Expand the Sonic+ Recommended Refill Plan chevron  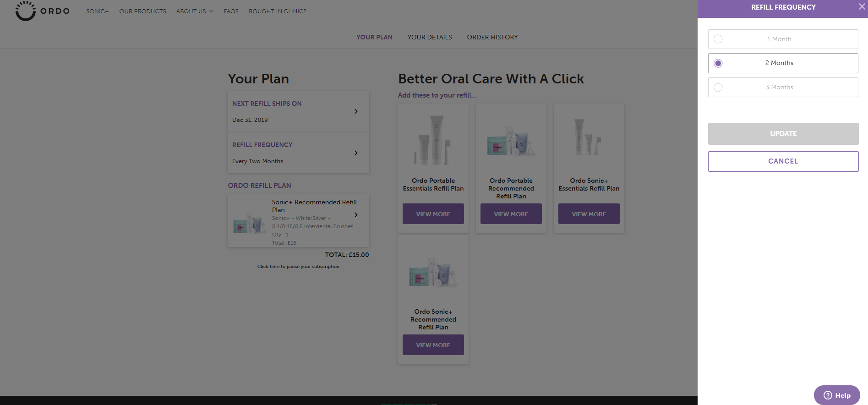(x=356, y=214)
